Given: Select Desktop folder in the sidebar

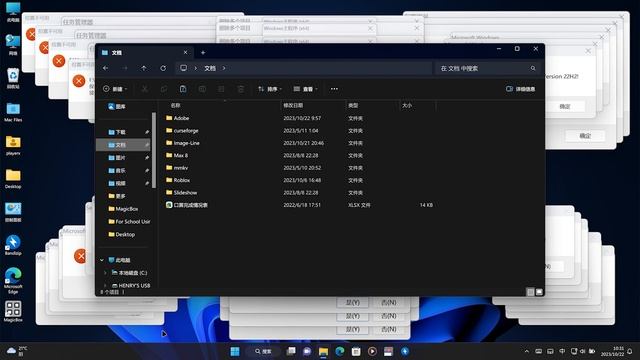Looking at the screenshot, I should (x=124, y=235).
